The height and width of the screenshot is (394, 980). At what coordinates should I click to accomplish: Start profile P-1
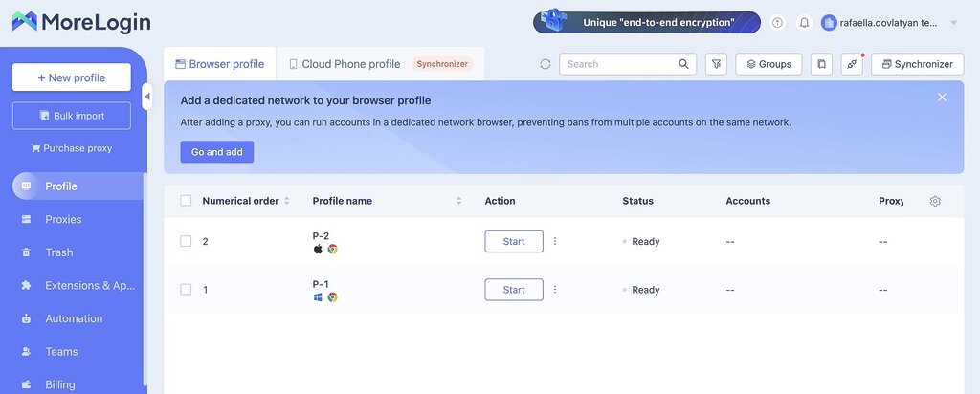pyautogui.click(x=514, y=290)
